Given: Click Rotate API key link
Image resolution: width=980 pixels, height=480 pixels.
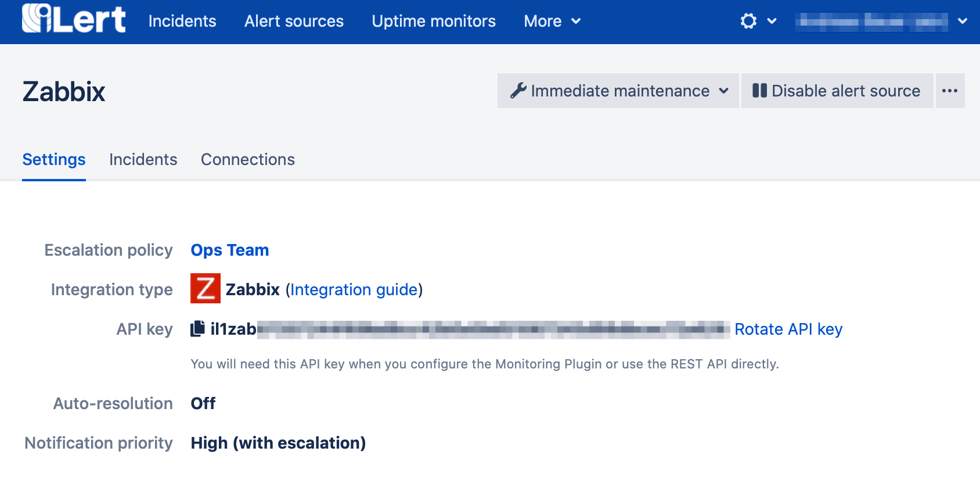Looking at the screenshot, I should click(x=788, y=329).
